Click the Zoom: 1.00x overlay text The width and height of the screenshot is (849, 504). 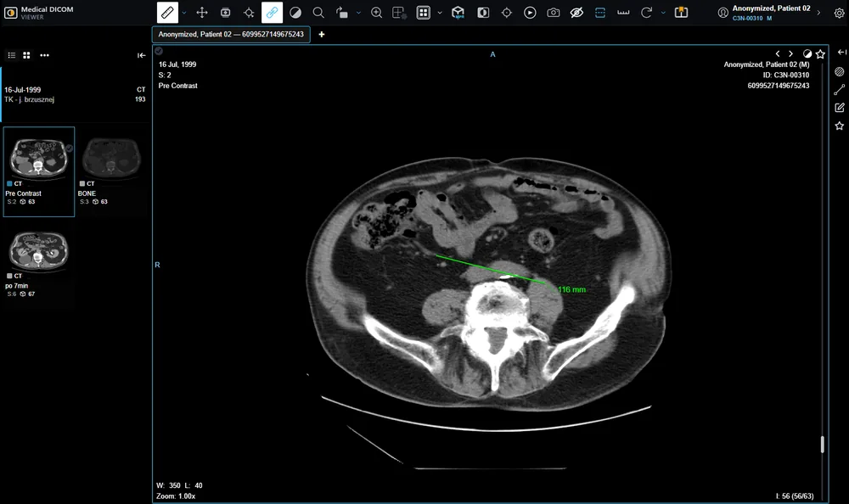(x=176, y=496)
